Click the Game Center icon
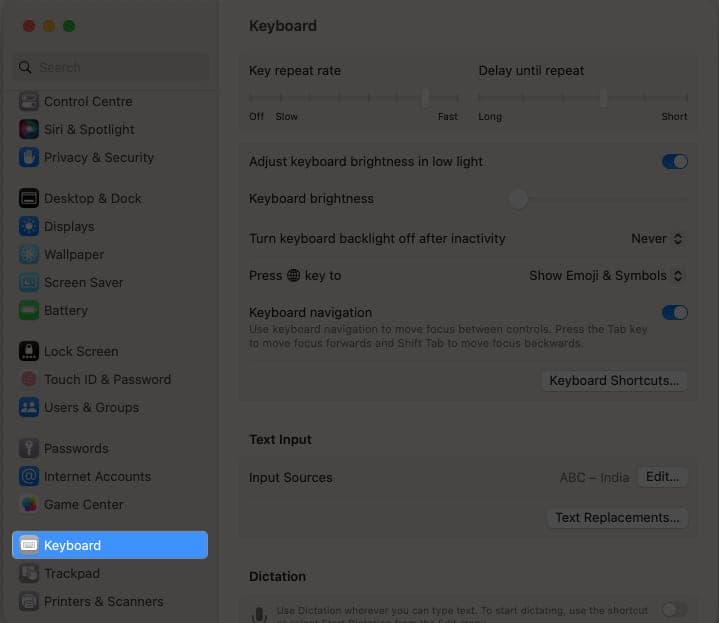Screen dimensions: 719x623 (x=29, y=504)
